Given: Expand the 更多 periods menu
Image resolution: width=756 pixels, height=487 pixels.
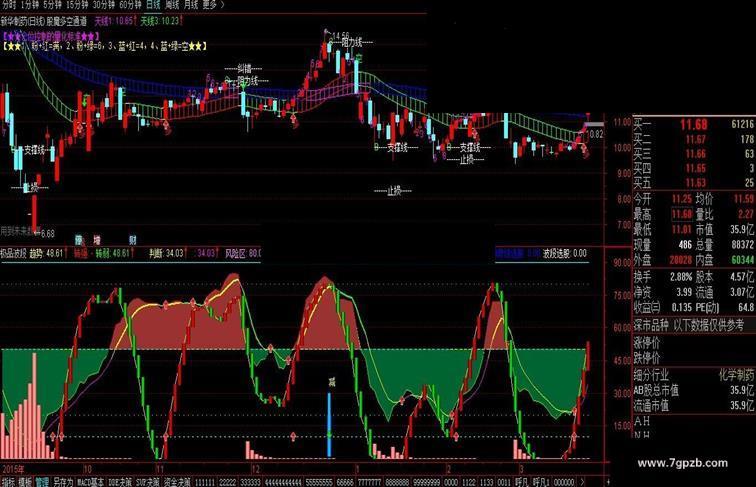Looking at the screenshot, I should tap(213, 5).
